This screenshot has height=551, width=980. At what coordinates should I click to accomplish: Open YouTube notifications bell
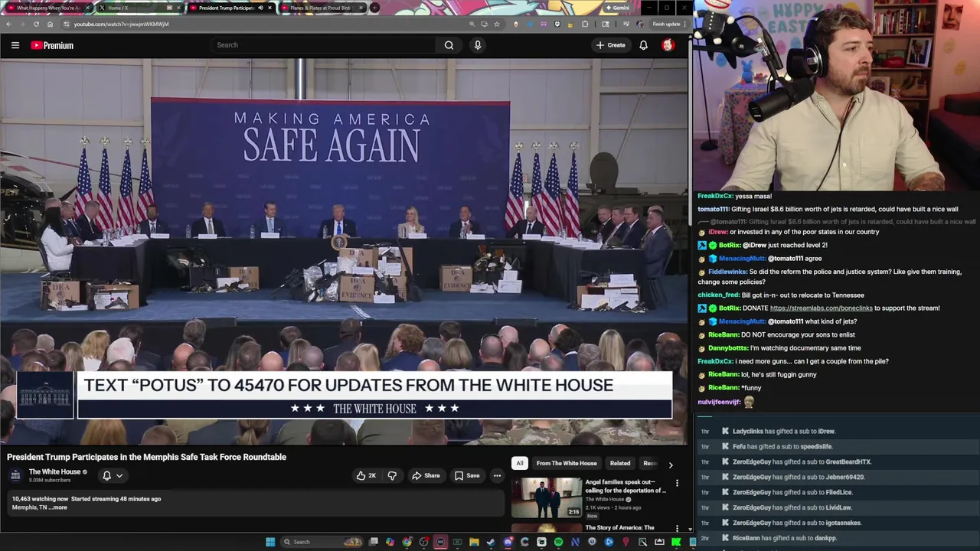coord(643,45)
